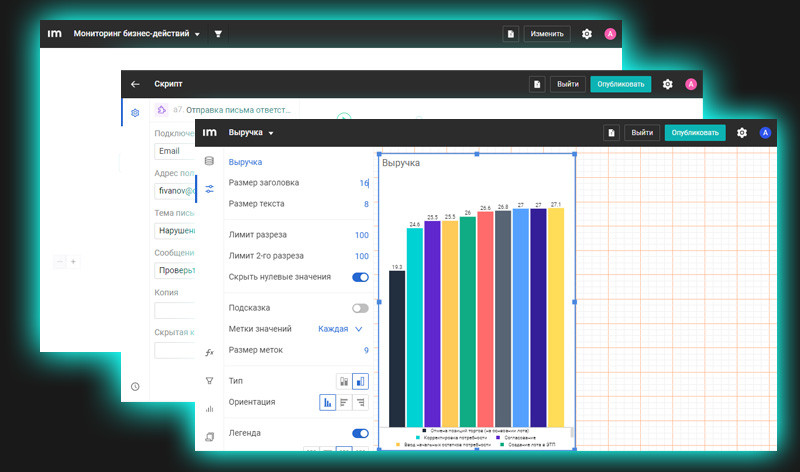Expand the Выручка title dropdown
Viewport: 800px width, 472px height.
(251, 133)
